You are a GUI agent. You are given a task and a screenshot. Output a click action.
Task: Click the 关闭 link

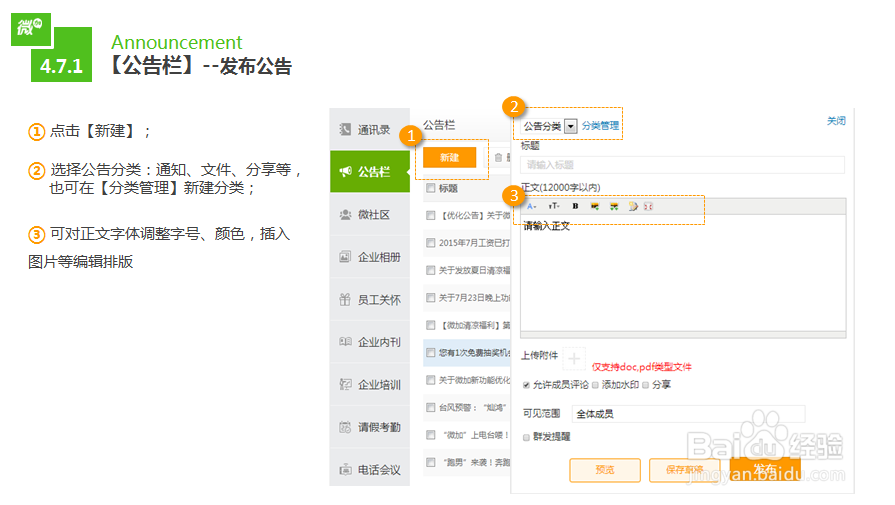coord(836,120)
